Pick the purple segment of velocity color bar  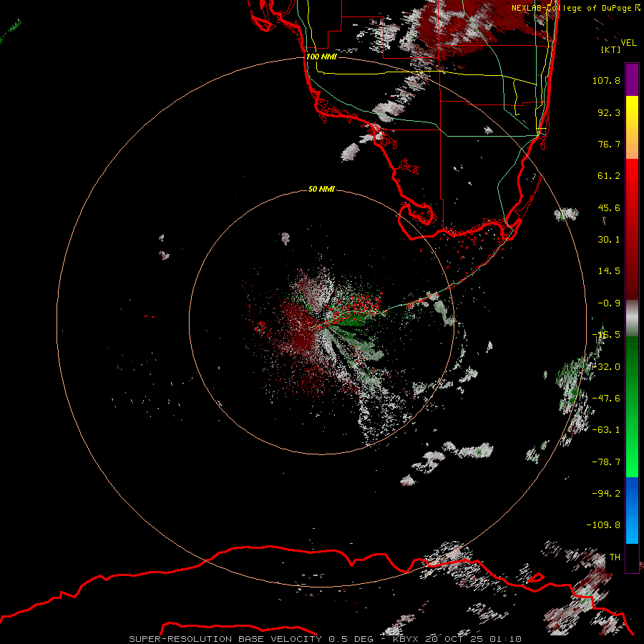(632, 80)
